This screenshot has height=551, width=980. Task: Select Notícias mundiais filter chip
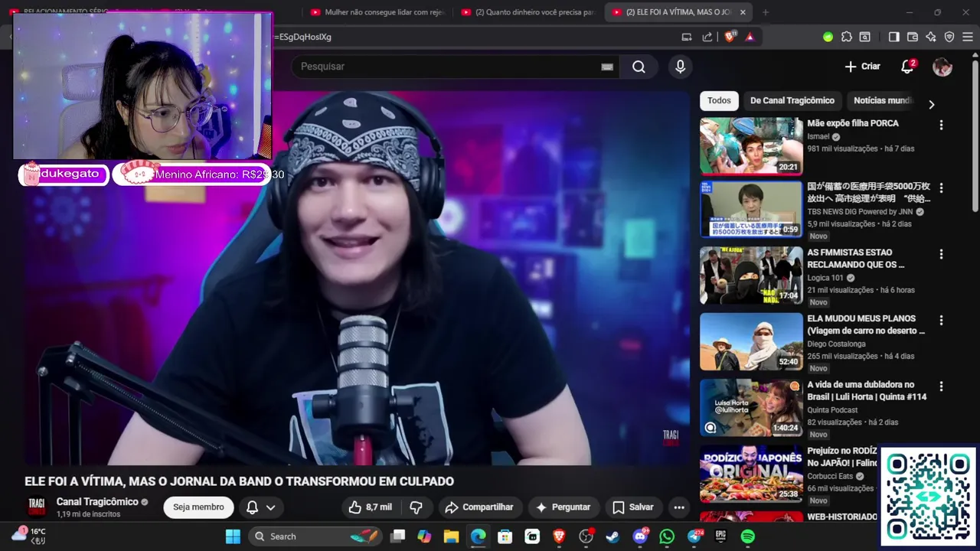click(x=882, y=101)
